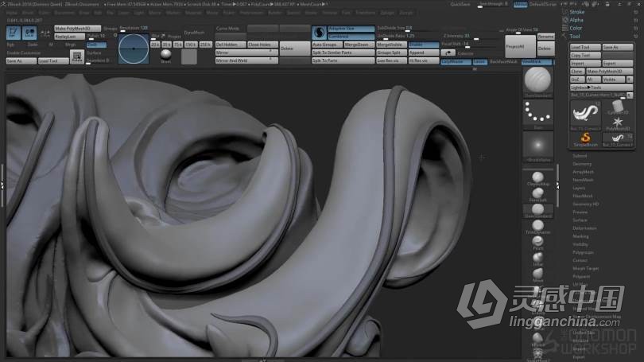Expand the ArrayMesh section
This screenshot has height=362, width=644.
point(583,172)
